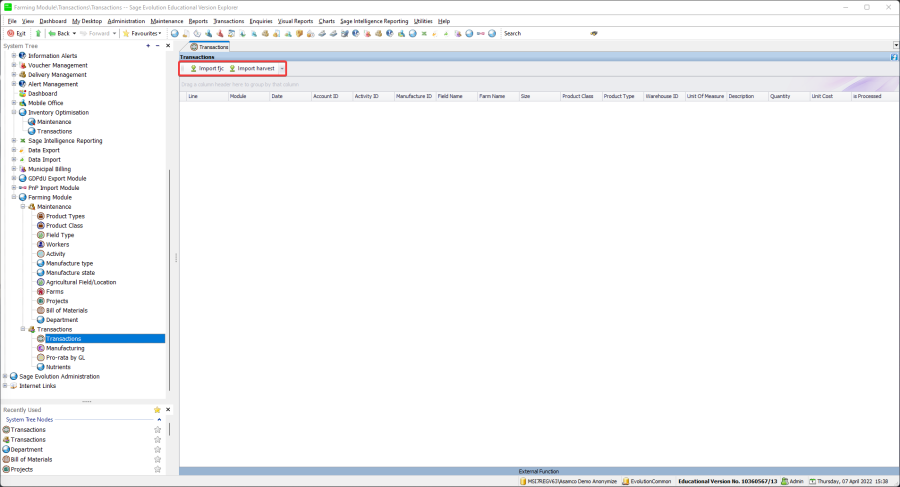The width and height of the screenshot is (900, 487).
Task: Open the Favourites dropdown
Action: pos(141,33)
